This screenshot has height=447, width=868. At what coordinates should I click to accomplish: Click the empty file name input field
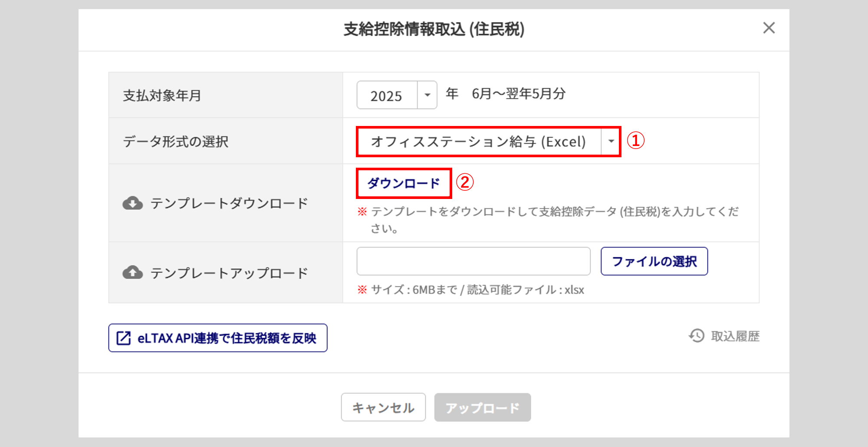click(473, 261)
